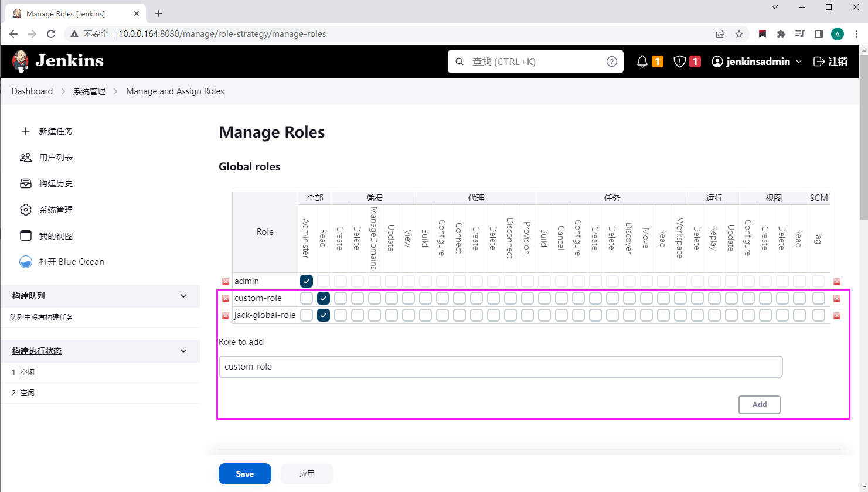
Task: Click the Save button
Action: tap(245, 474)
